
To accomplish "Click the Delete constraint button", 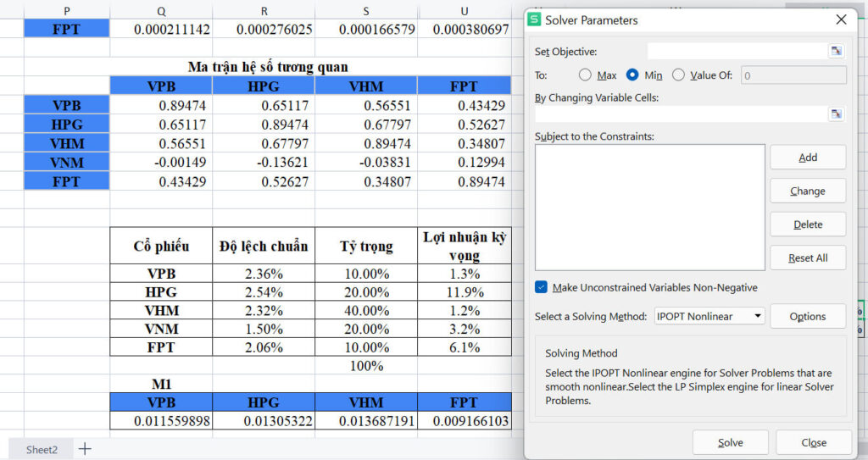I will point(808,224).
